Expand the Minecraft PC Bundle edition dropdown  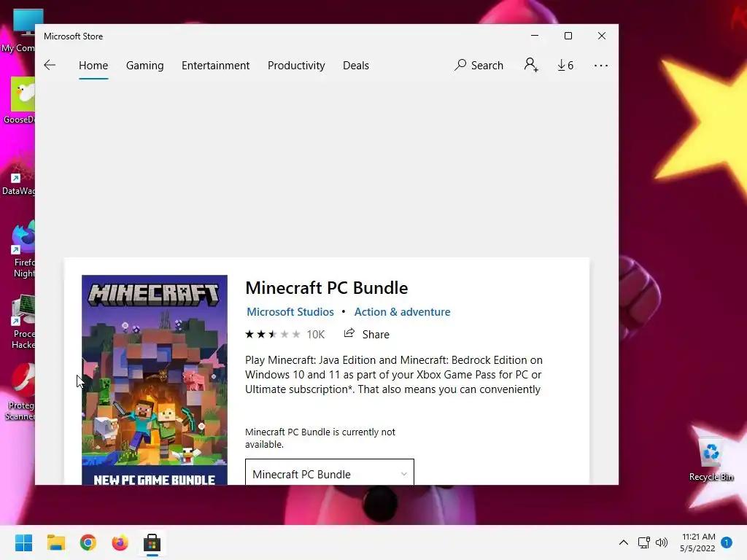(330, 472)
